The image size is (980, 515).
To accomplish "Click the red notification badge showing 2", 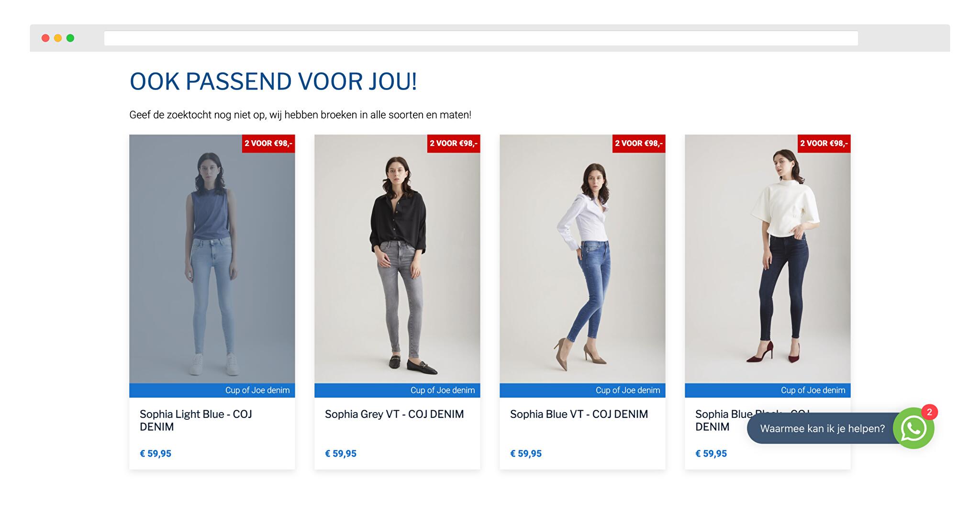I will click(929, 412).
